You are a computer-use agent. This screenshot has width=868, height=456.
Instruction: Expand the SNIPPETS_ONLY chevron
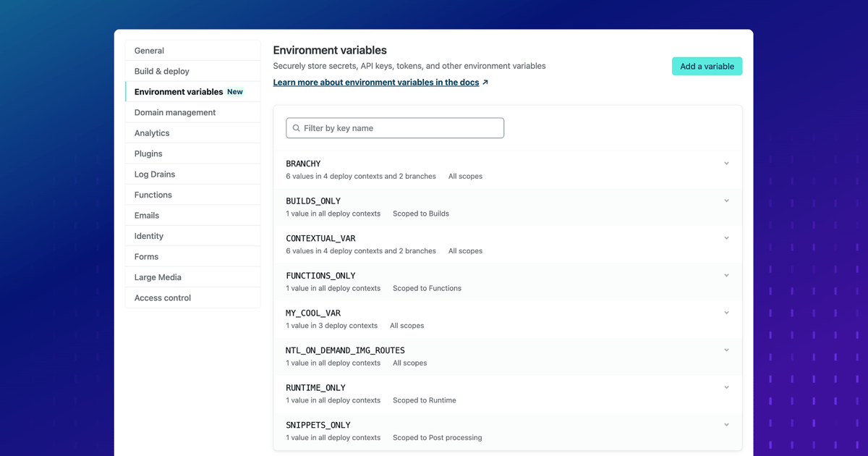pyautogui.click(x=726, y=425)
